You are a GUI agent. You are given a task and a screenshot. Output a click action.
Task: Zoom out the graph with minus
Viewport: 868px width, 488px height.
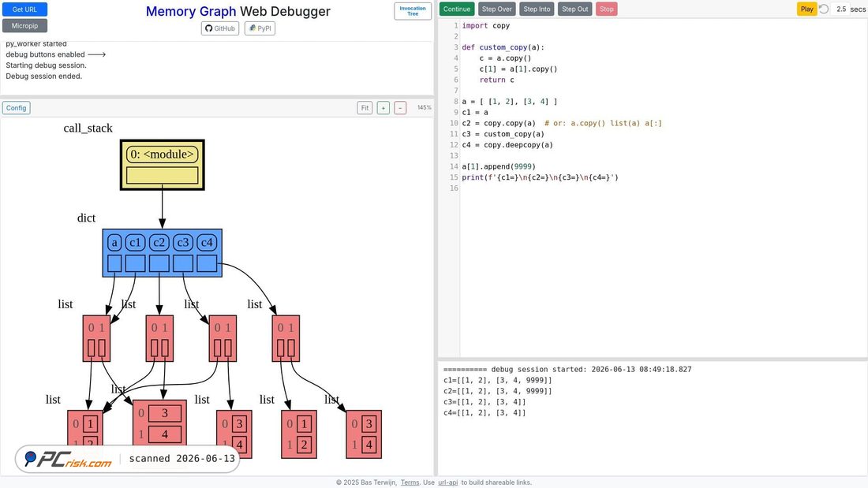[400, 108]
